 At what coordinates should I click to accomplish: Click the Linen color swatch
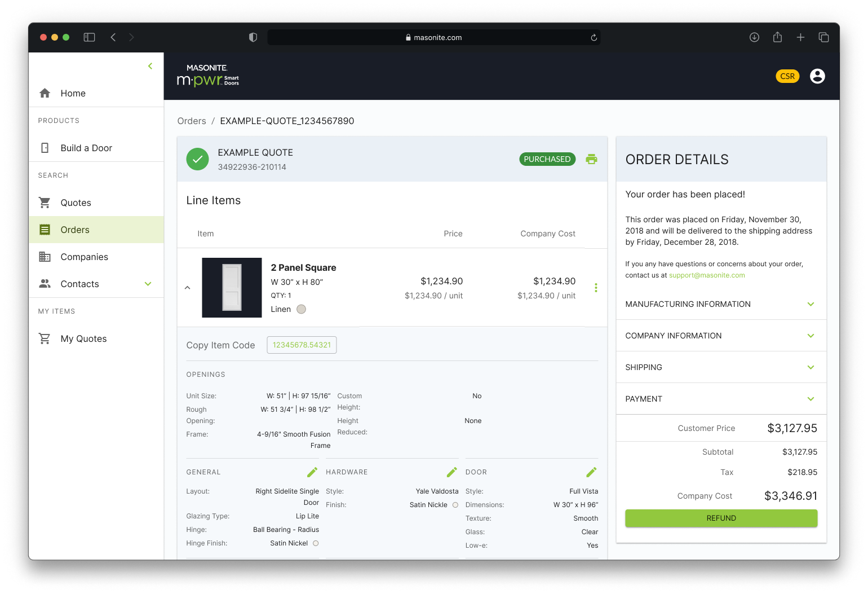[x=302, y=309]
